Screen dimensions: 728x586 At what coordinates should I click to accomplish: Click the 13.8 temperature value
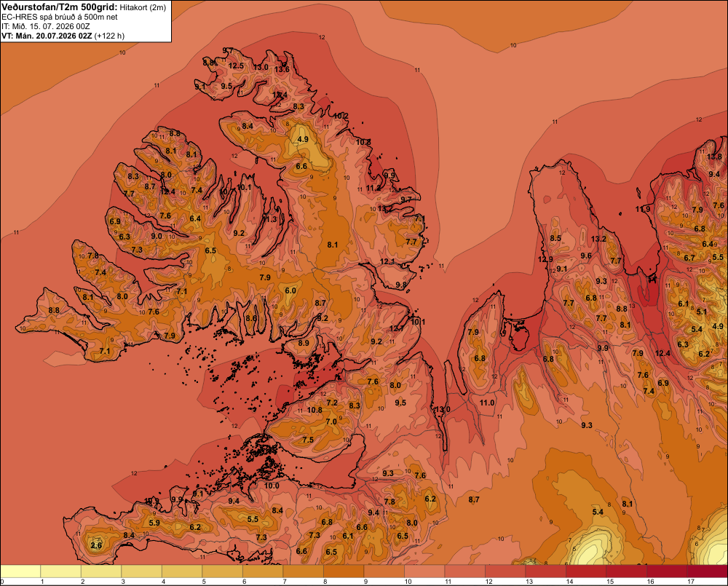715,157
